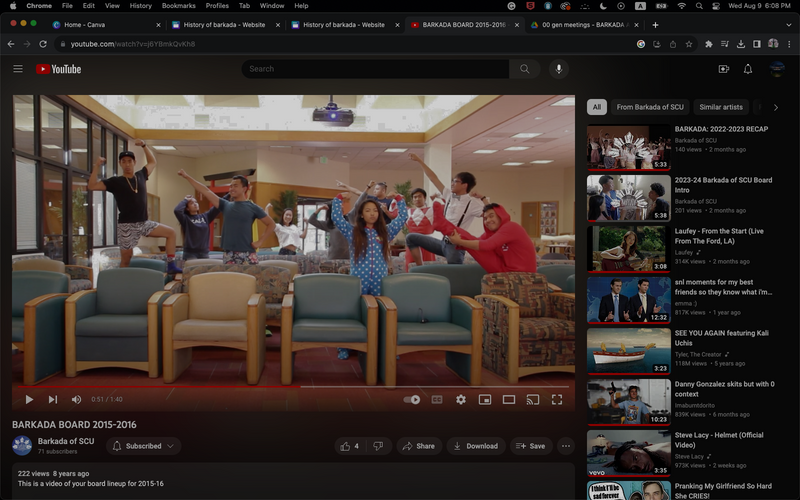Screen dimensions: 800x500
Task: Toggle theater mode
Action: tap(509, 399)
